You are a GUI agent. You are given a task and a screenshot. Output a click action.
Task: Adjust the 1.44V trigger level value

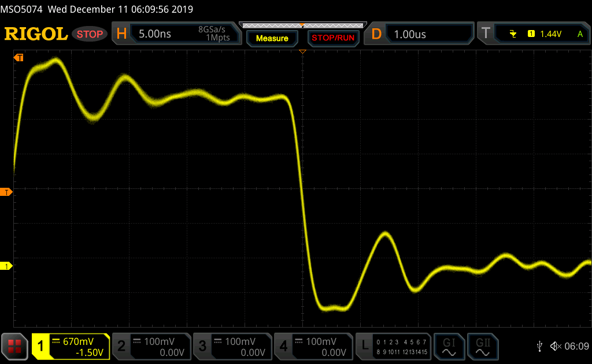pos(551,34)
